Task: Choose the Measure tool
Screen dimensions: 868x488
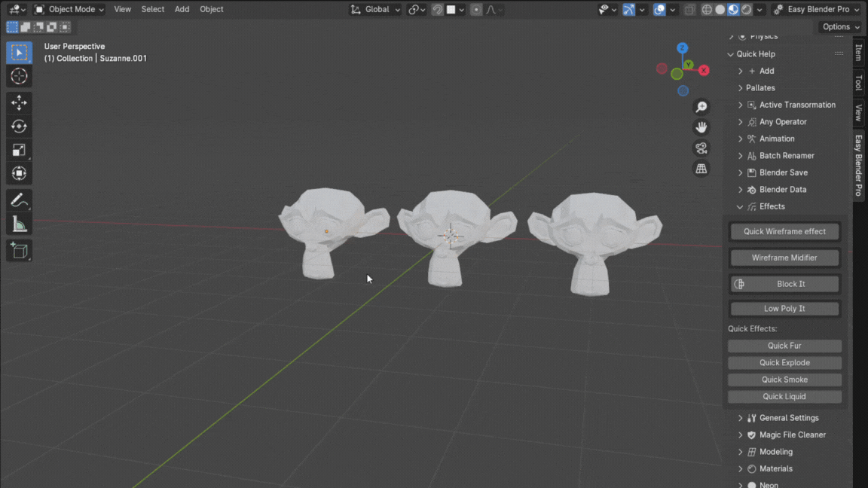Action: click(x=19, y=224)
